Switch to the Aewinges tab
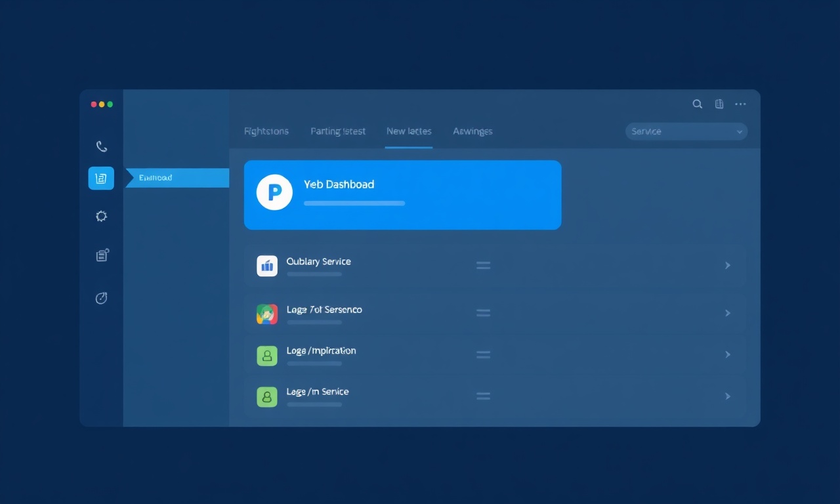 [x=472, y=131]
